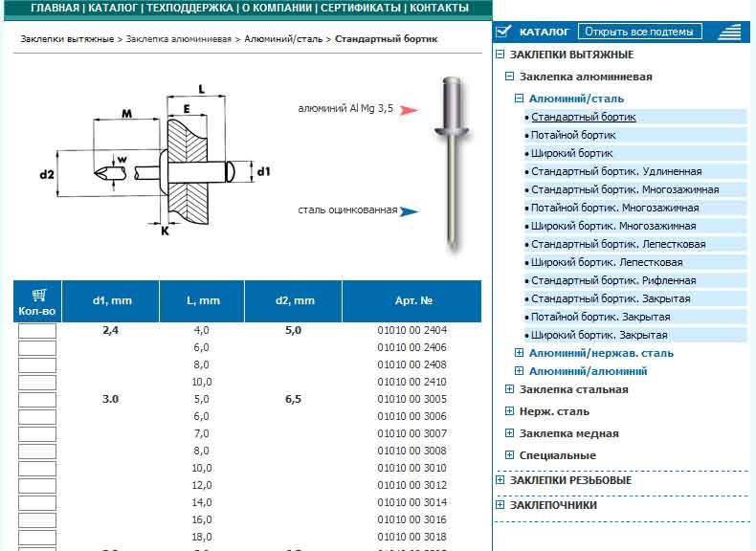Image resolution: width=756 pixels, height=551 pixels.
Task: Click the rivet dimension diagram
Action: tap(157, 162)
